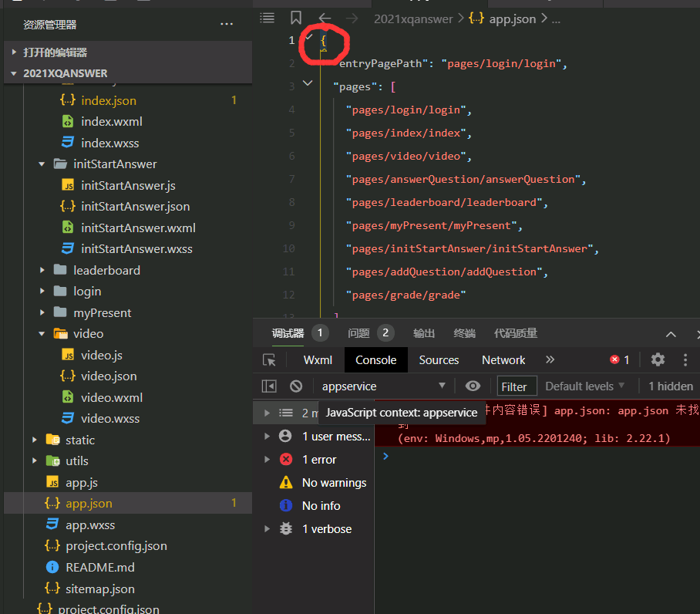Image resolution: width=700 pixels, height=614 pixels.
Task: Toggle the console sidebar panel icon
Action: click(x=269, y=386)
